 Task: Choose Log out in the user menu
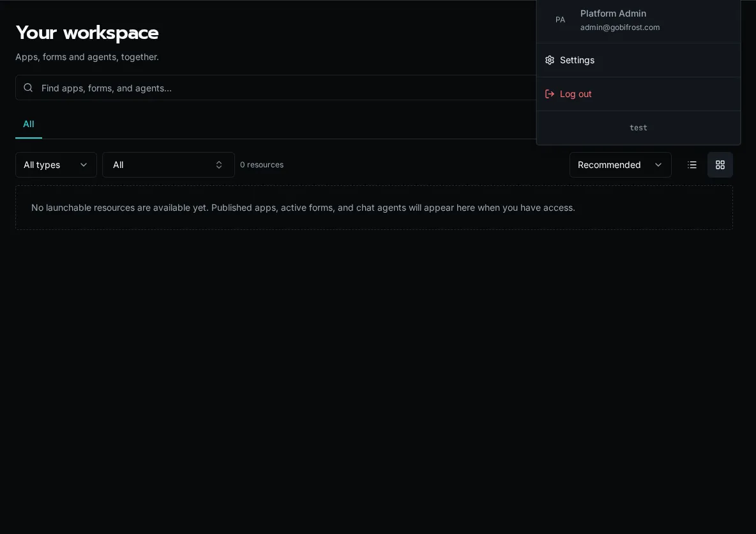click(x=639, y=94)
